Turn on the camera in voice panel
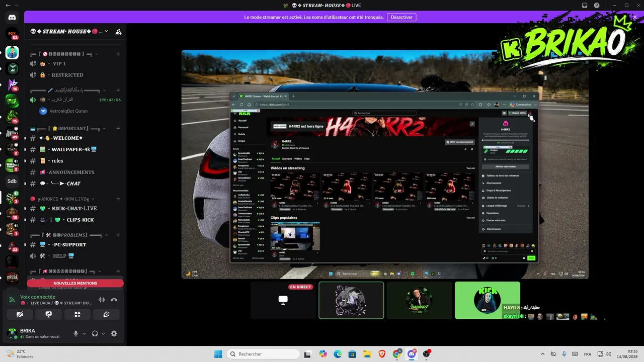Screen dimensions: 644x362 pos(19,314)
